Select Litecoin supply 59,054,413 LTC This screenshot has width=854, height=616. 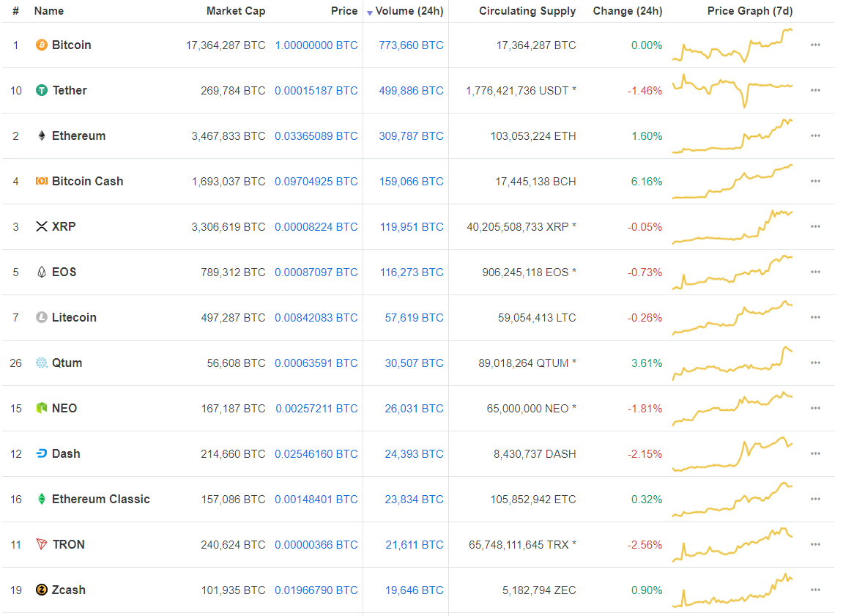click(536, 318)
